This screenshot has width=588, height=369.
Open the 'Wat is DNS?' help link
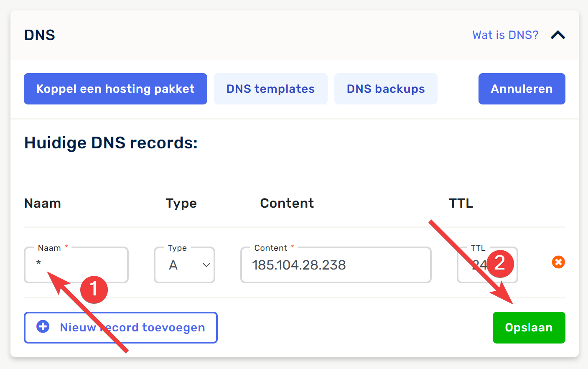coord(505,35)
